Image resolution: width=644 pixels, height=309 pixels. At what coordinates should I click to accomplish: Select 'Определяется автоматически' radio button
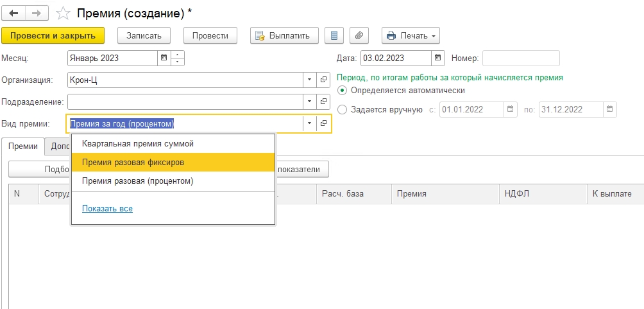click(x=342, y=90)
